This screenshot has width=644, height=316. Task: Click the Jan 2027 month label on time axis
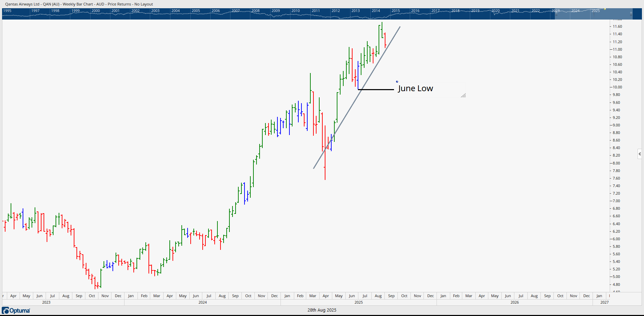coord(599,296)
